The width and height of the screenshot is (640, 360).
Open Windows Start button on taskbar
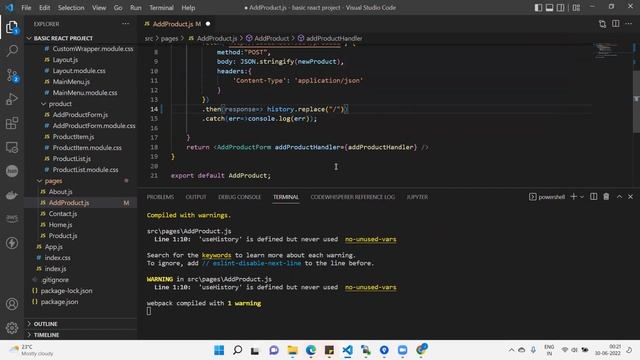point(219,350)
